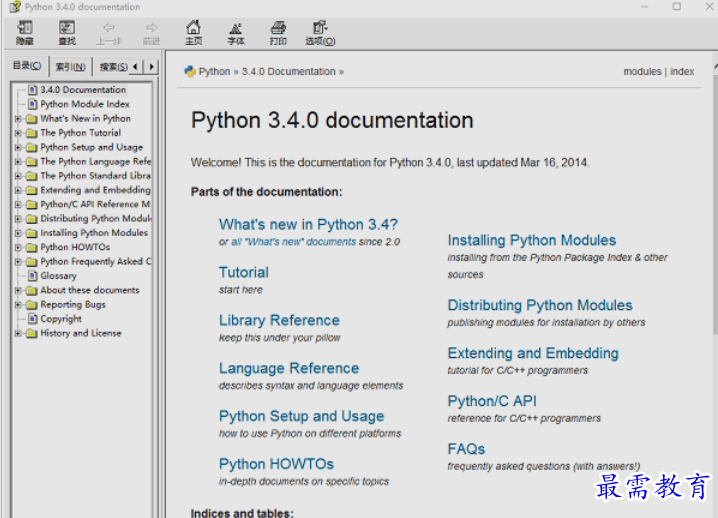The image size is (718, 518).
Task: Open the modules link at top right
Action: [x=642, y=71]
